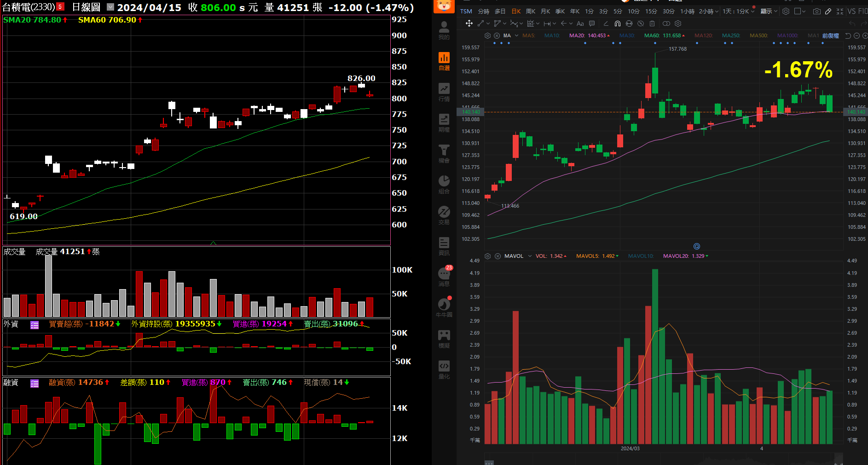Open the 機會 opportunities sidebar icon
This screenshot has height=465, width=868.
[x=444, y=154]
